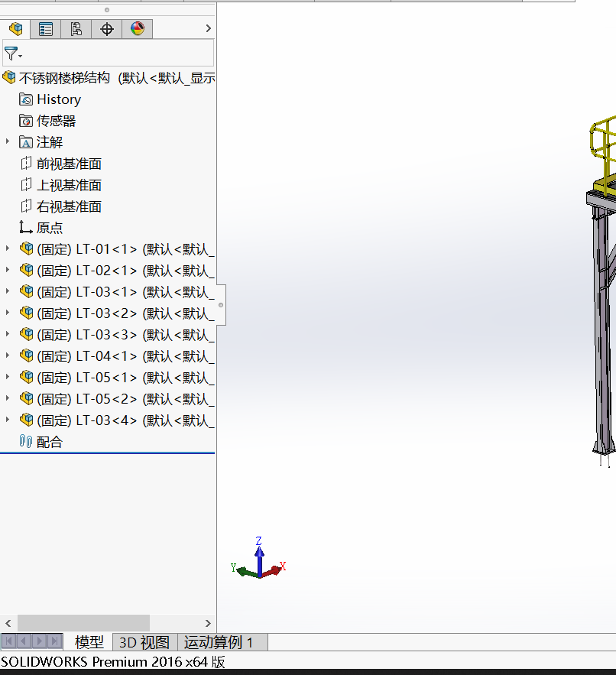Image resolution: width=616 pixels, height=675 pixels.
Task: Expand more manager tabs with right chevron
Action: tap(209, 29)
